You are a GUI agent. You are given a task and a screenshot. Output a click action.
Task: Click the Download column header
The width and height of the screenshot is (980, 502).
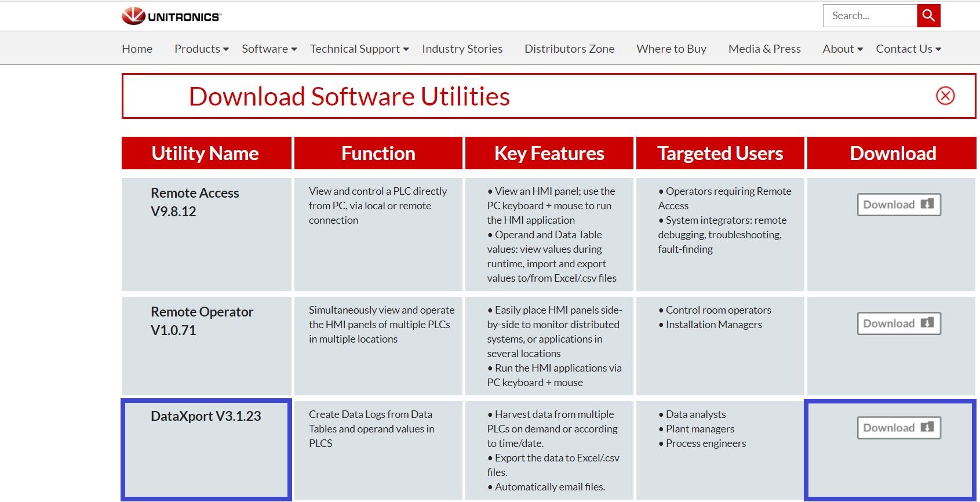[x=892, y=153]
